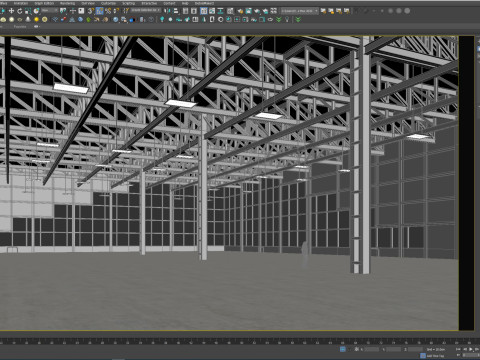Screen dimensions: 480x360
Task: Click the light bulb icon in second toolbar
Action: pyautogui.click(x=287, y=20)
